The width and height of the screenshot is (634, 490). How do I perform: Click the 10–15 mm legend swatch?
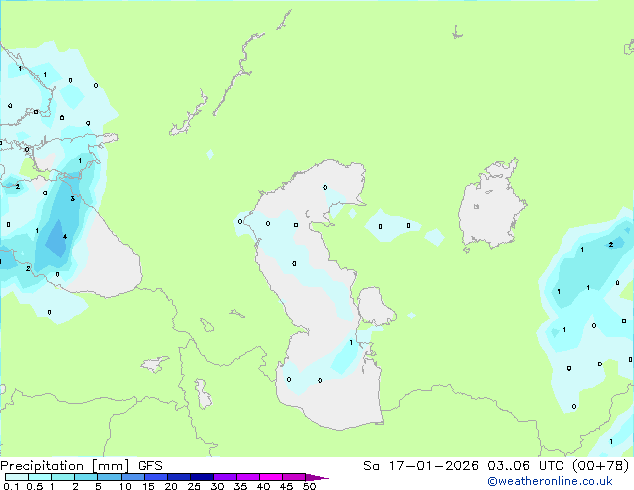(132, 477)
